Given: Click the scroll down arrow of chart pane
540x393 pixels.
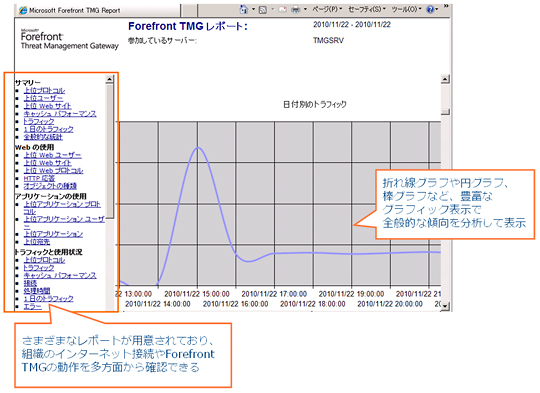Looking at the screenshot, I should click(x=445, y=306).
